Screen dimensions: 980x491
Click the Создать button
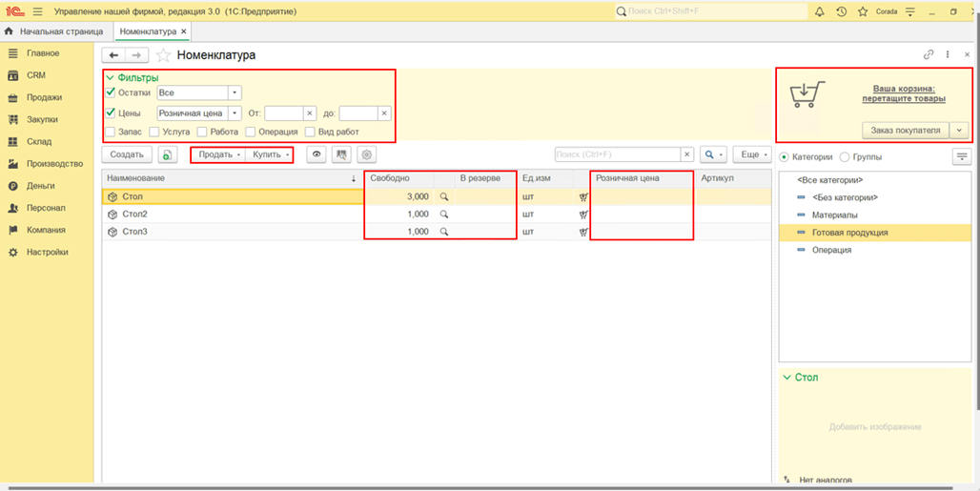click(127, 154)
